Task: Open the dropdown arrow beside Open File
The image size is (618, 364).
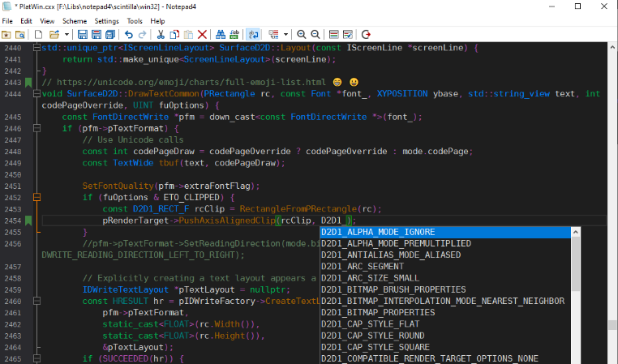Action: coord(67,35)
